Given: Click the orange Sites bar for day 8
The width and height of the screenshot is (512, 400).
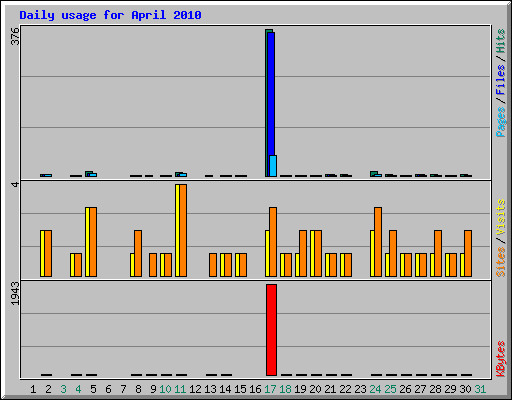Looking at the screenshot, I should 138,253.
